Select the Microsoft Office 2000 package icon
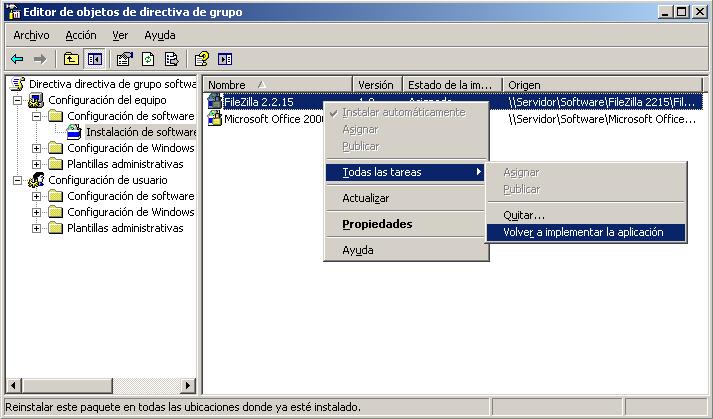The width and height of the screenshot is (713, 419). click(214, 119)
